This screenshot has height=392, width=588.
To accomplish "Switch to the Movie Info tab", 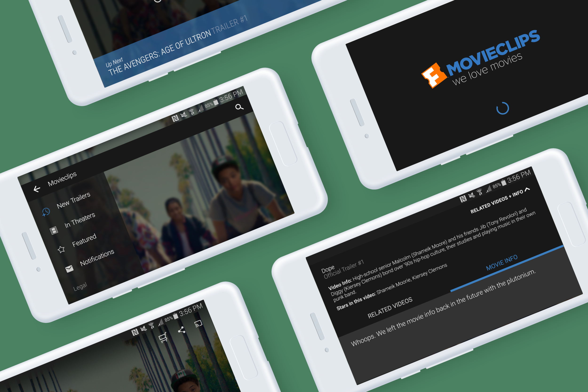I will (x=501, y=263).
